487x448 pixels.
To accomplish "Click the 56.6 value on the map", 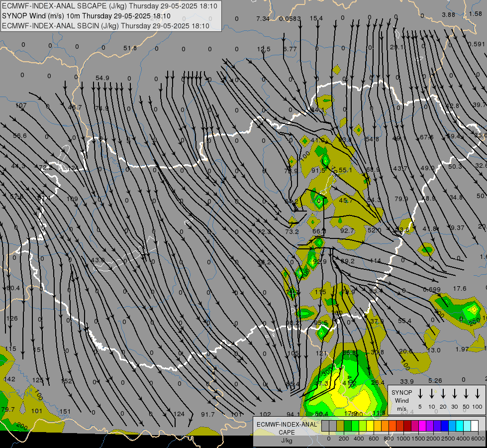I will (x=20, y=136).
